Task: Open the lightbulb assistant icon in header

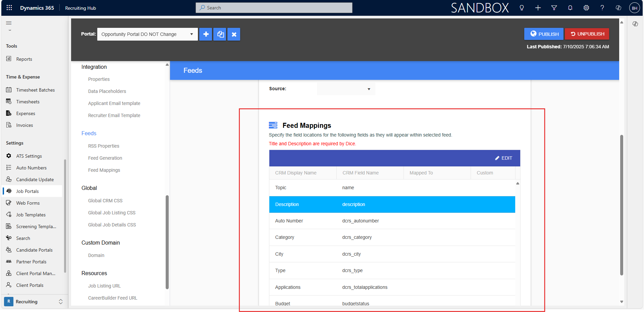Action: pyautogui.click(x=522, y=8)
